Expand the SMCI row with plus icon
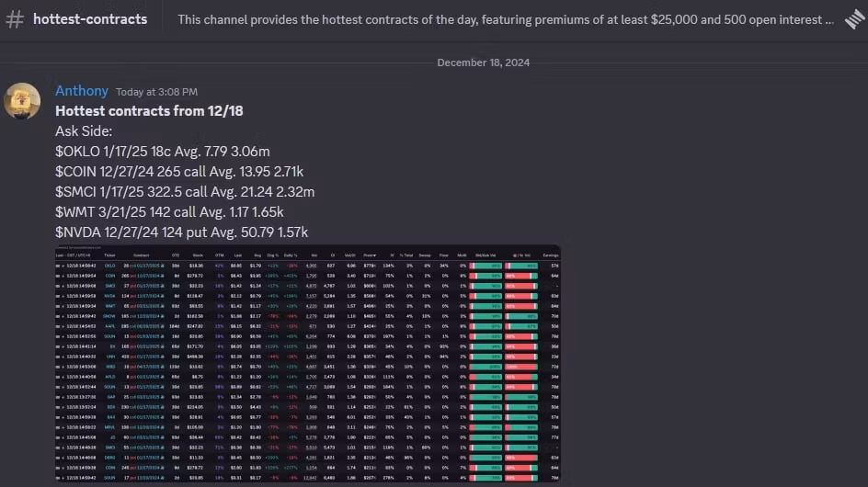Viewport: 868px width, 487px height. click(x=63, y=286)
